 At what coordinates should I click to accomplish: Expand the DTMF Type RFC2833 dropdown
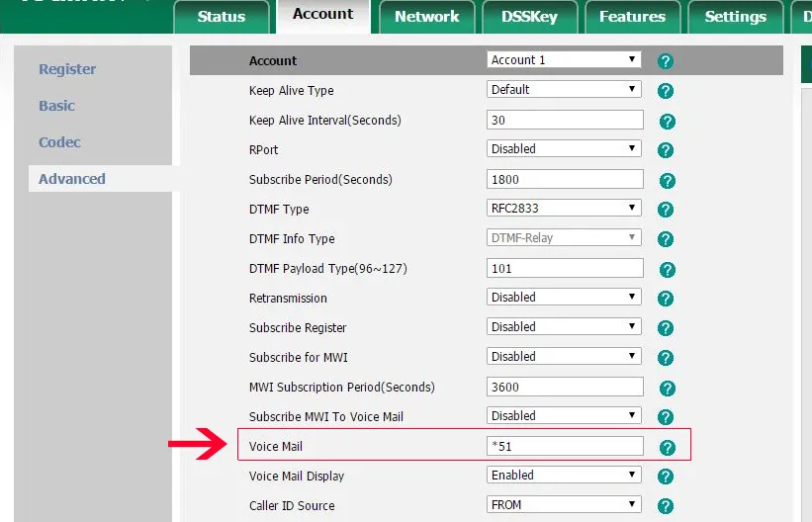[x=564, y=209]
